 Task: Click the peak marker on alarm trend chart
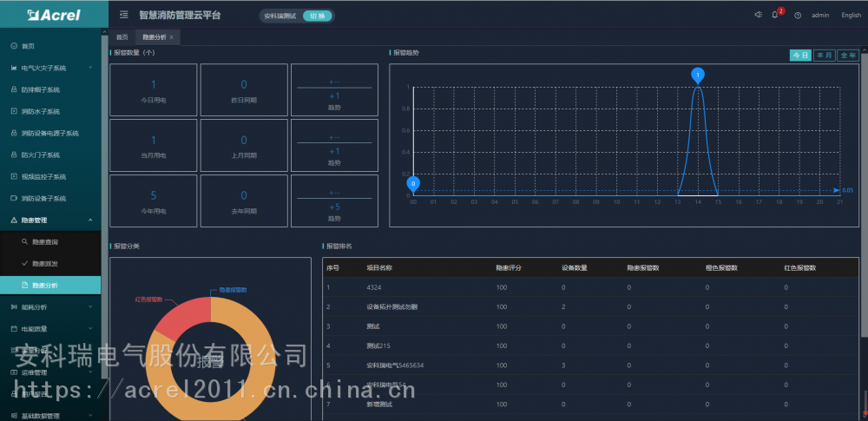click(x=697, y=75)
